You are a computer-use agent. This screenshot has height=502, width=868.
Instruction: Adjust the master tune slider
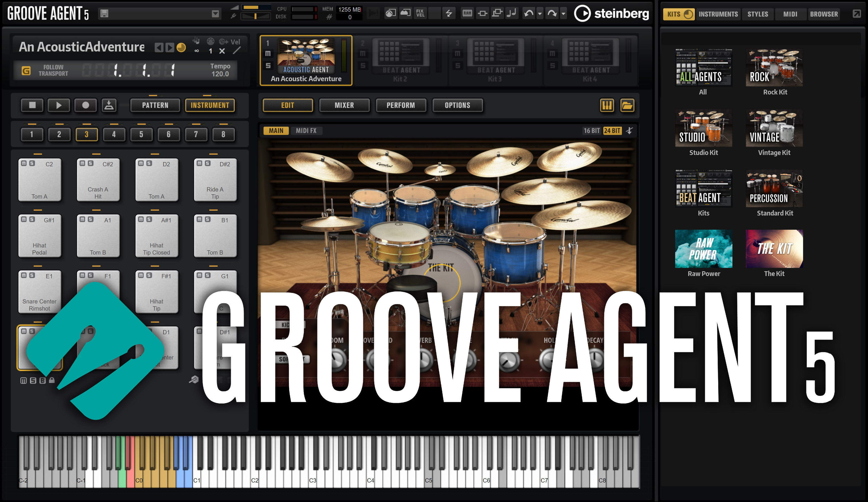256,16
